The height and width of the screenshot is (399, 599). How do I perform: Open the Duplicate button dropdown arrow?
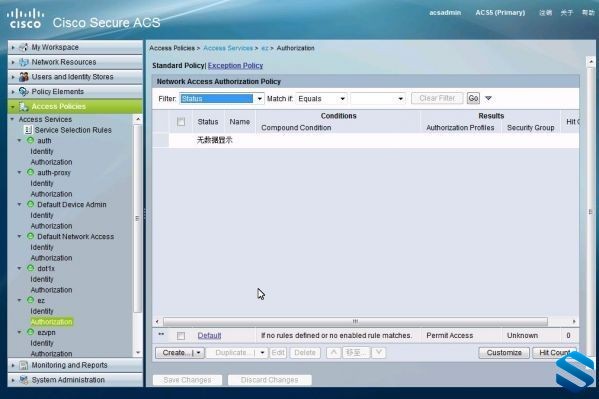coord(262,352)
